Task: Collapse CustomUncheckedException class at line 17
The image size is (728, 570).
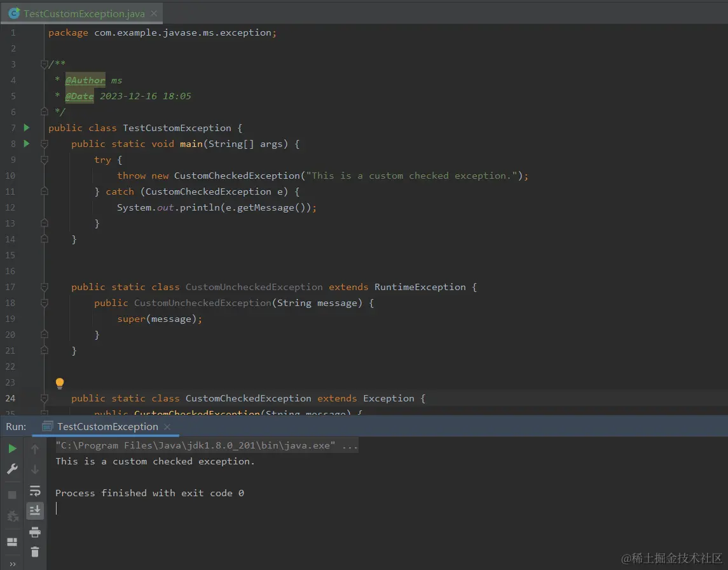Action: pos(44,287)
